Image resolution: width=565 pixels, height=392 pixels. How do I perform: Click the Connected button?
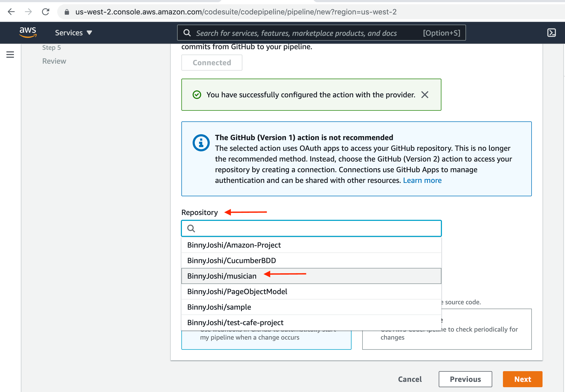212,63
